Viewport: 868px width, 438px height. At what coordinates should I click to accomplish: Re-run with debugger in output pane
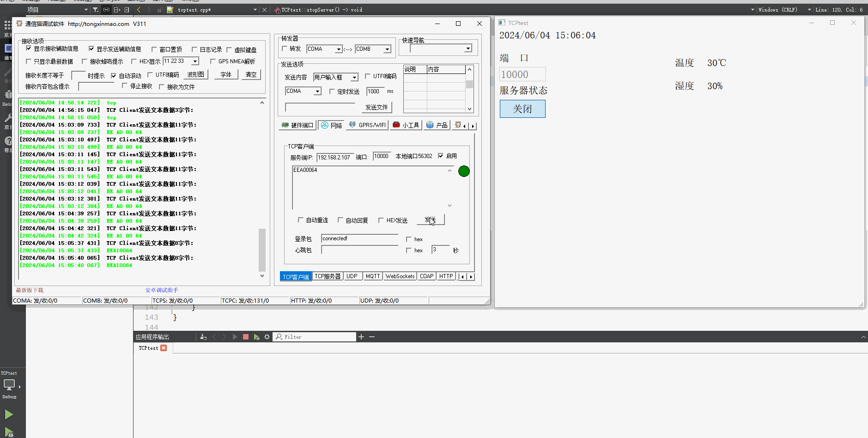256,337
